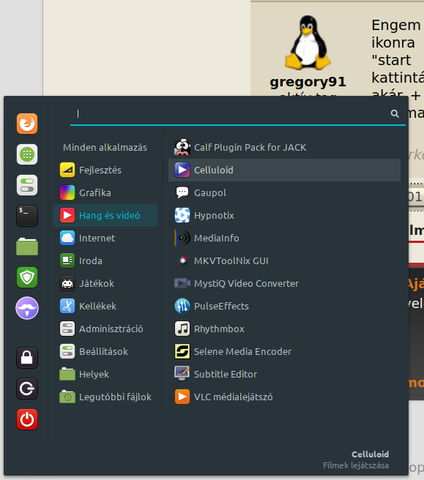The height and width of the screenshot is (480, 424).
Task: Click the Gaupol speech bubble icon
Action: click(x=182, y=193)
